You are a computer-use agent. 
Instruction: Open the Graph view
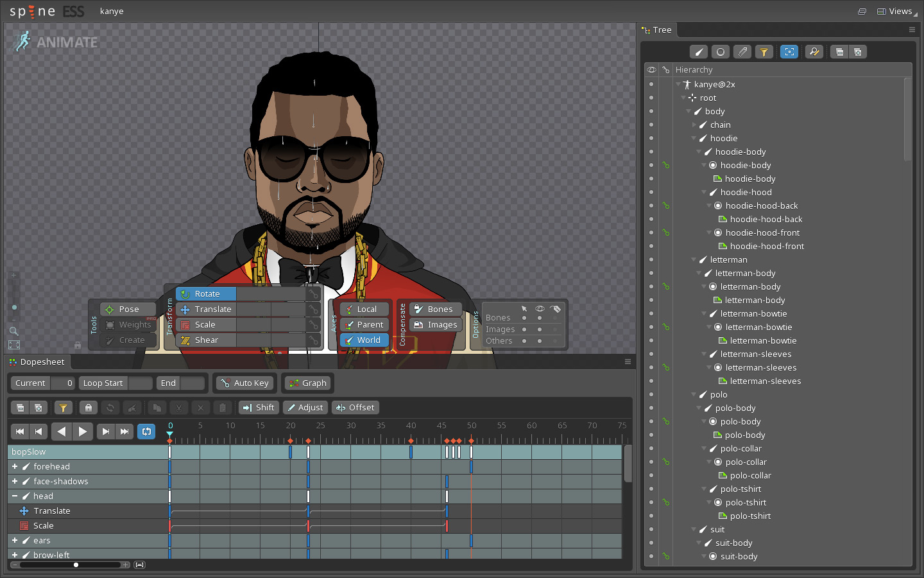(308, 383)
